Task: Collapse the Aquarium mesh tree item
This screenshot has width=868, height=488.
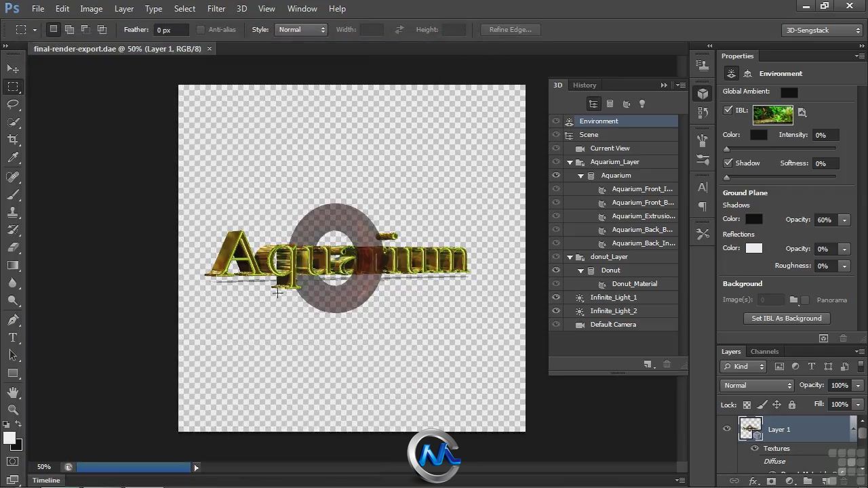Action: [580, 176]
